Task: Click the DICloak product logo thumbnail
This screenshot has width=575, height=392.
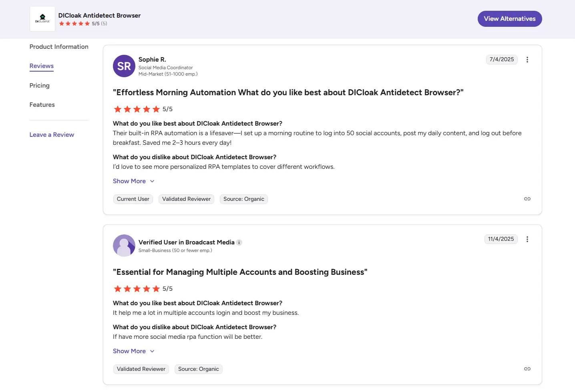Action: click(42, 19)
